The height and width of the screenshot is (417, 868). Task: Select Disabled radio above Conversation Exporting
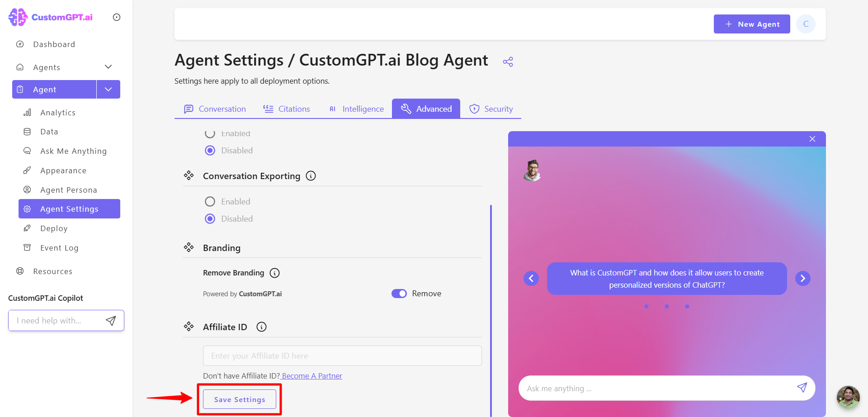coord(210,151)
